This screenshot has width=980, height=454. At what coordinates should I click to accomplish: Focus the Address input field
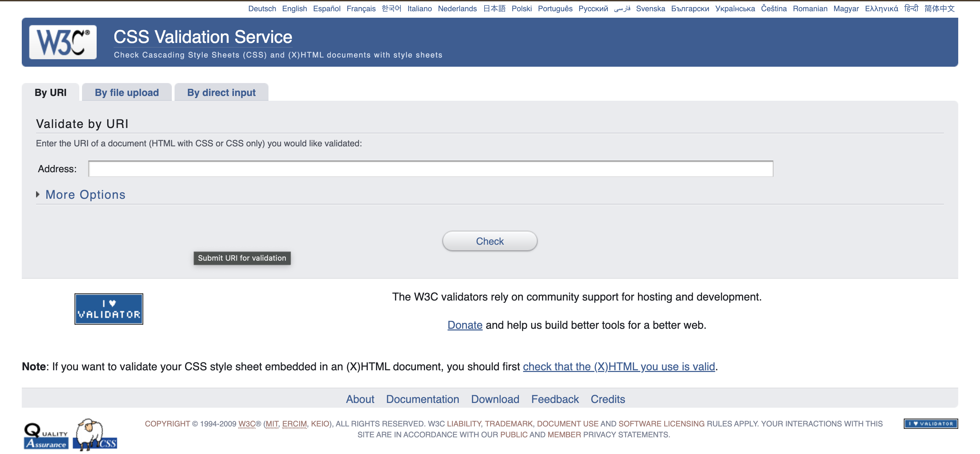click(x=431, y=168)
